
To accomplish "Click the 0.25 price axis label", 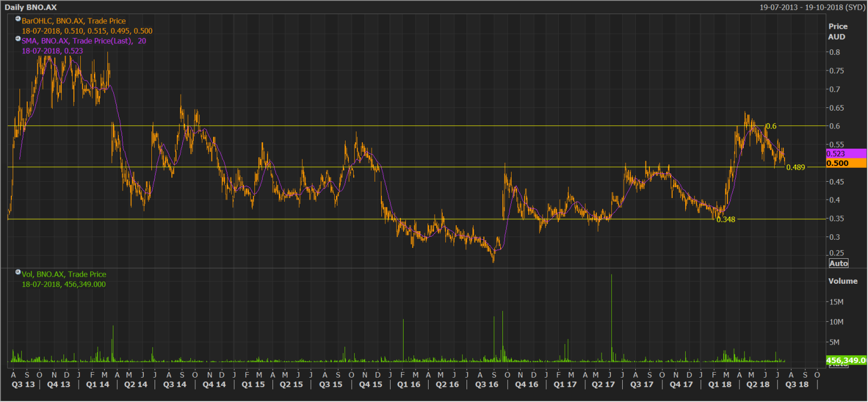I will [837, 253].
